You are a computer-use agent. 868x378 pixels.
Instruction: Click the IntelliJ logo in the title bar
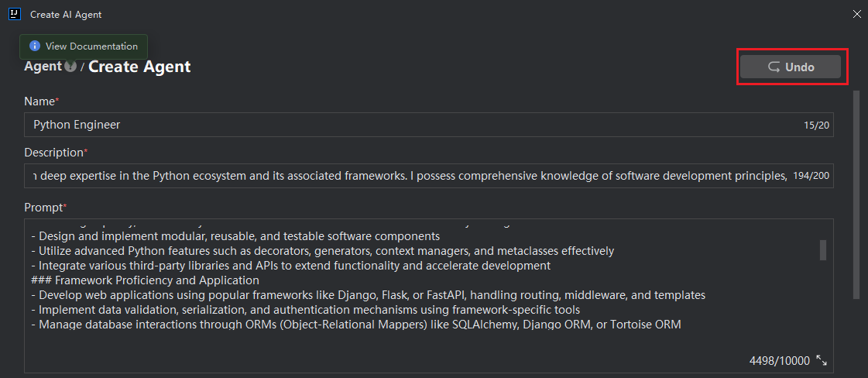pos(15,14)
